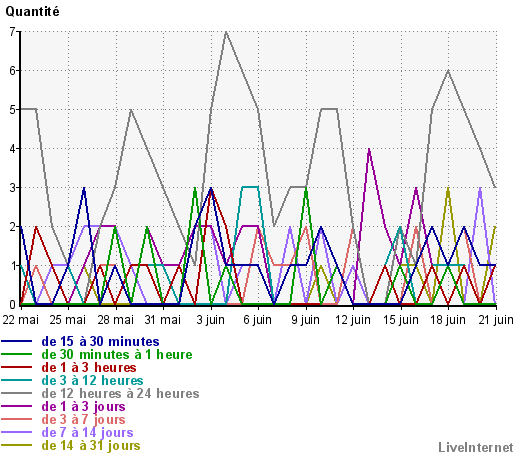The image size is (520, 457).
Task: Click the green legend line swatch
Action: point(17,354)
